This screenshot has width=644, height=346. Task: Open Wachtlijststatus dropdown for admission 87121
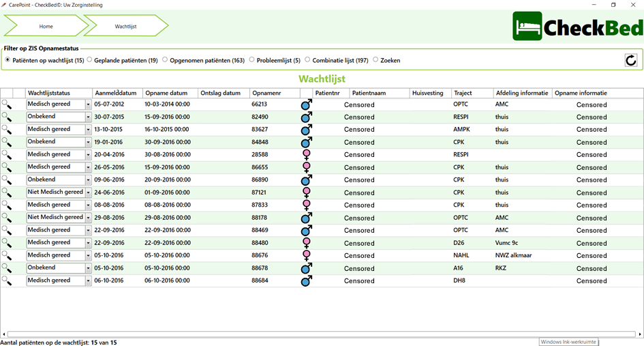coord(88,192)
